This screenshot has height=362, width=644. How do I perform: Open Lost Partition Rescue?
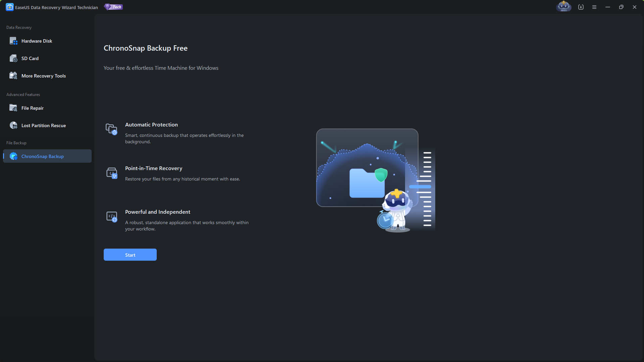click(43, 125)
